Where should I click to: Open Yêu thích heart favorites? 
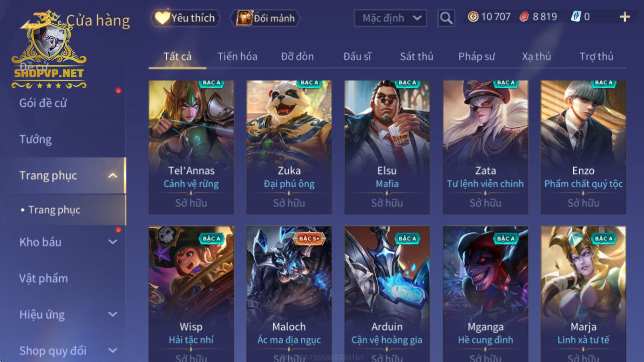click(185, 18)
